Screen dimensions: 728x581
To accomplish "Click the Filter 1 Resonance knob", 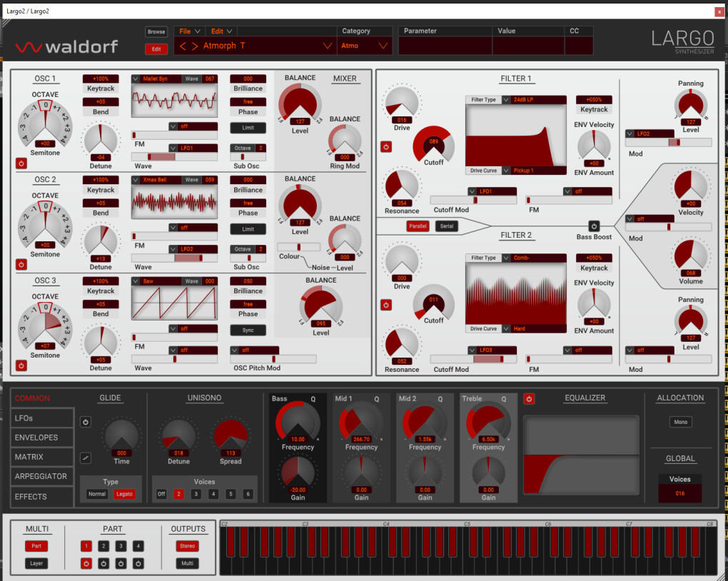I will coord(402,186).
